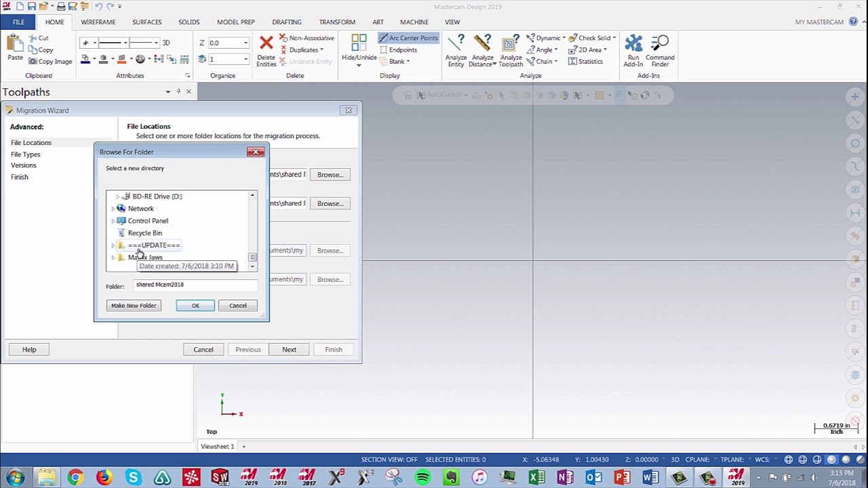Click SECTION VIEW: OFF status toggle
Image resolution: width=868 pixels, height=488 pixels.
[x=389, y=460]
